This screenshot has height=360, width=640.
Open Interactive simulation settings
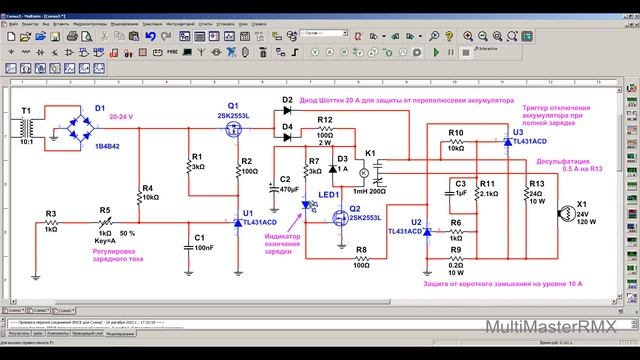tap(486, 49)
